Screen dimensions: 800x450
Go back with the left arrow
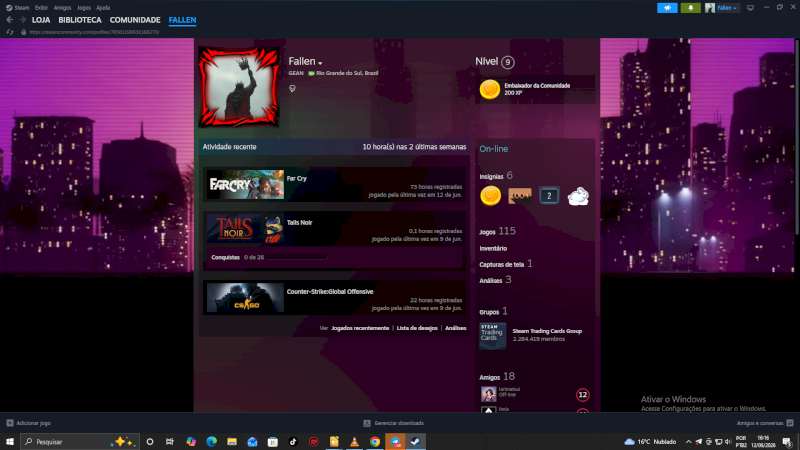pos(10,20)
